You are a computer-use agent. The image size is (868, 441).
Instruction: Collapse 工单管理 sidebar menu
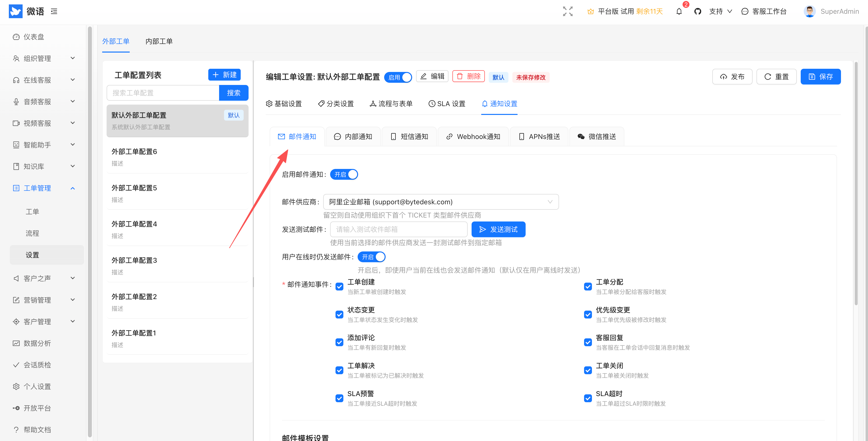point(44,188)
